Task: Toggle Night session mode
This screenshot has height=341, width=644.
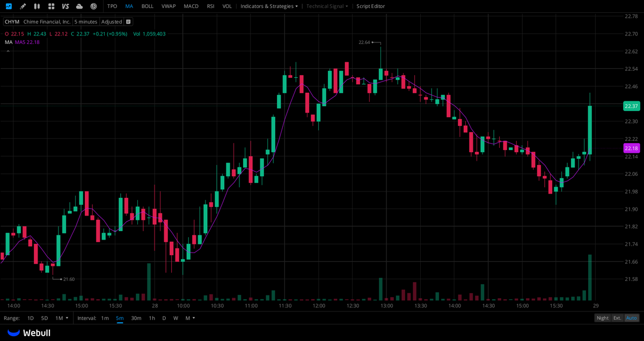Action: [x=603, y=318]
